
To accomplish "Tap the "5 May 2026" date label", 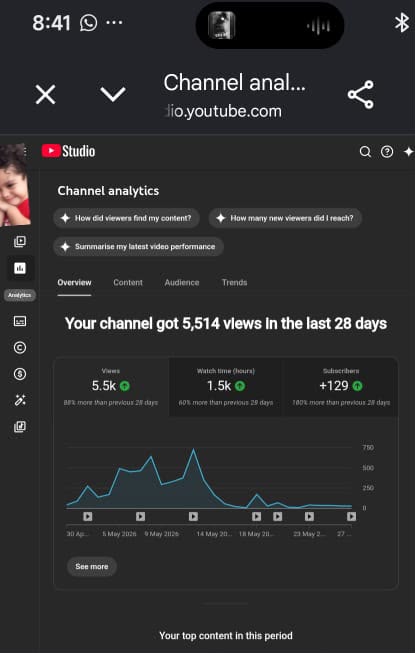I will [119, 534].
